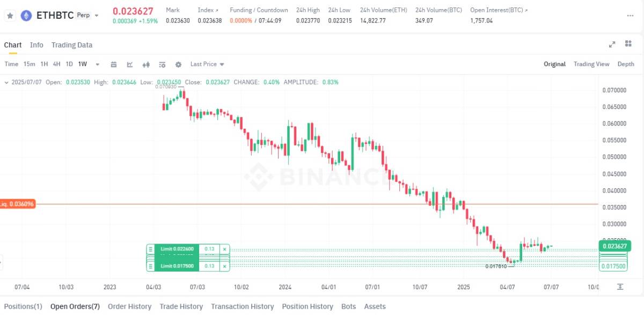Switch to Trading View chart
644x315 pixels.
[x=591, y=64]
